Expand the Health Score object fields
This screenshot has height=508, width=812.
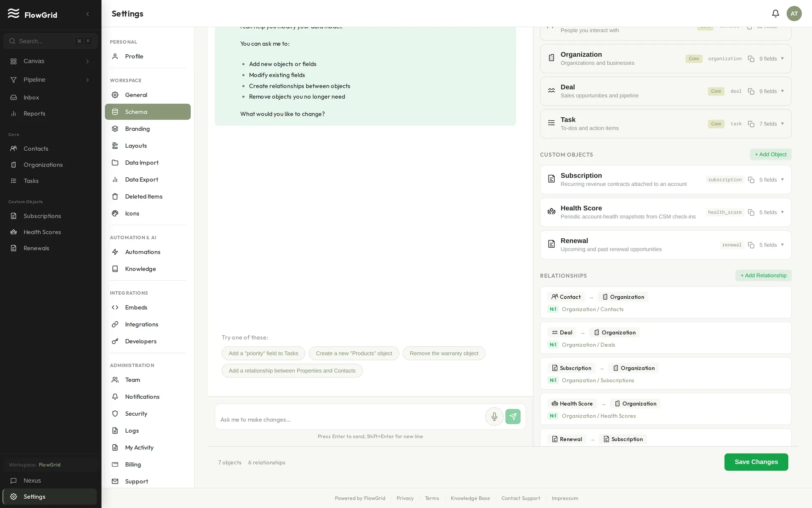pyautogui.click(x=782, y=212)
